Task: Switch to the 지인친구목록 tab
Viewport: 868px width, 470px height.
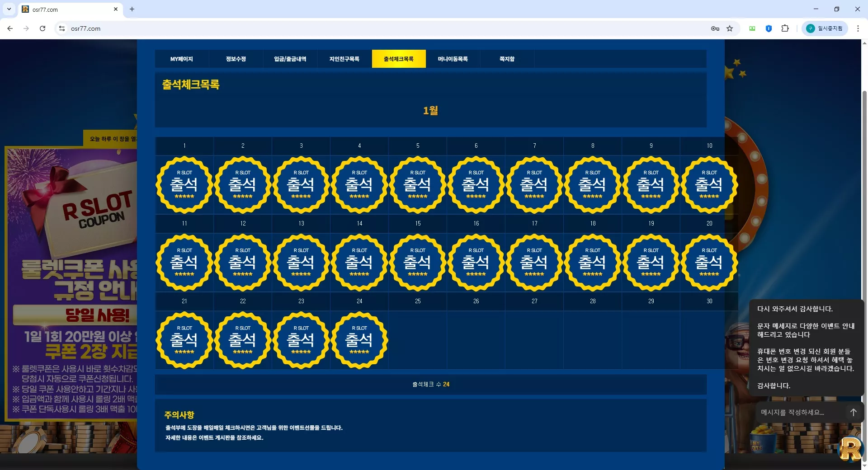Action: coord(344,59)
